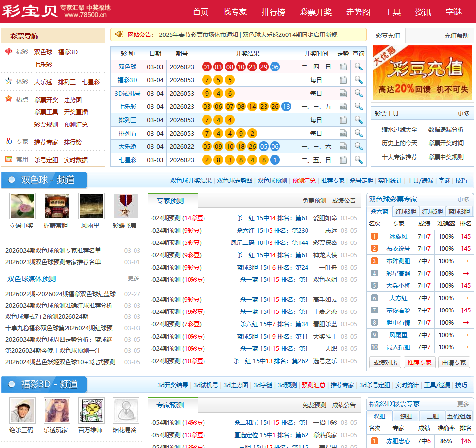Click the 成绩对比 button
476x448 pixels.
385,362
